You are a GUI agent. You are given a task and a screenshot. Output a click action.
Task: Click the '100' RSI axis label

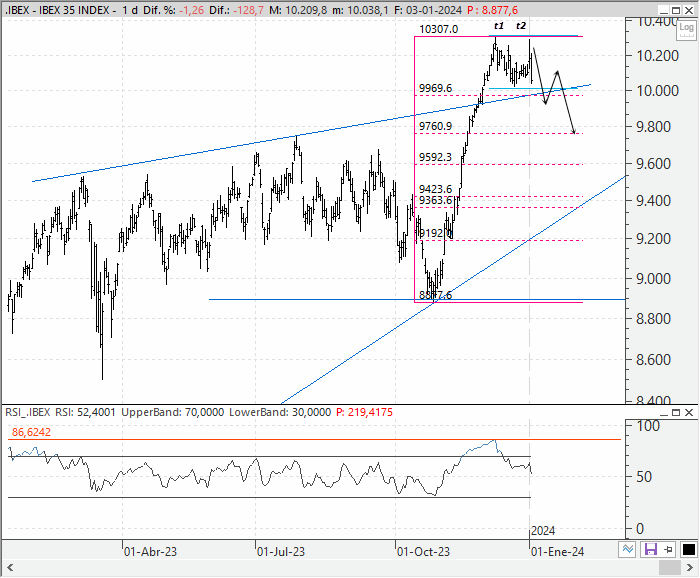pyautogui.click(x=648, y=426)
